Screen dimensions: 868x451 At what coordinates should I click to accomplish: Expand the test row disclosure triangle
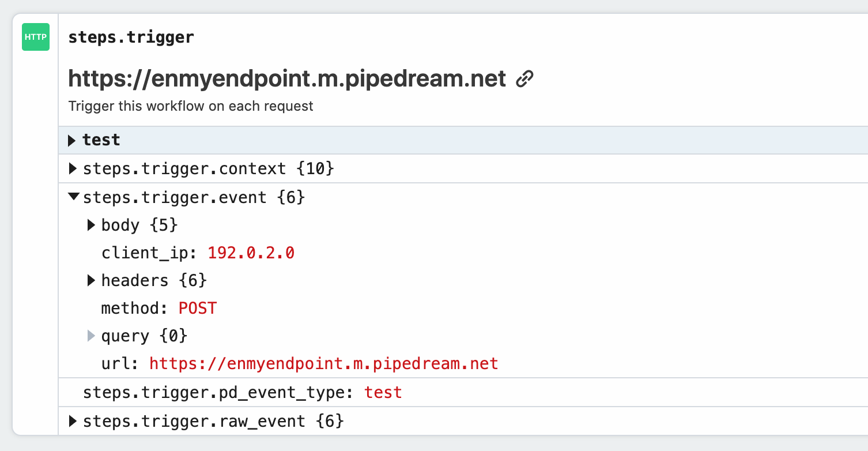pos(71,140)
